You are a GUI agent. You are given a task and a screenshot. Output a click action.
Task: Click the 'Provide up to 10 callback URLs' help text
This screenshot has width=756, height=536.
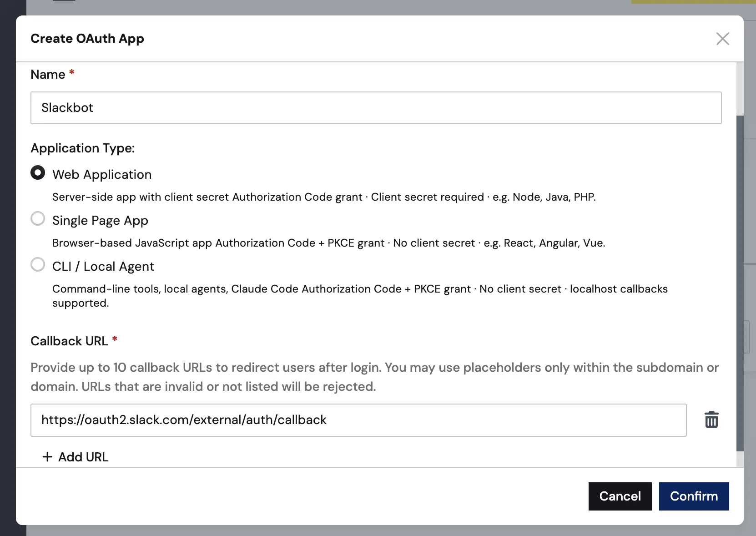tap(374, 377)
